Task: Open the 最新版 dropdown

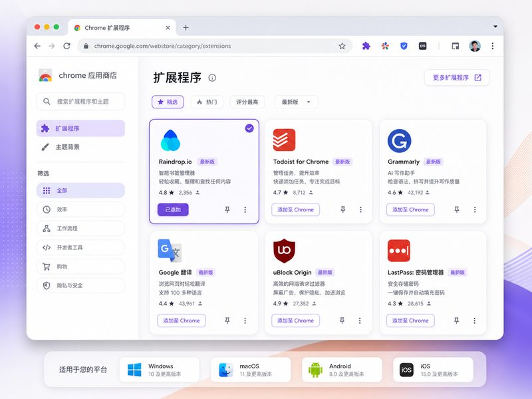Action: tap(296, 102)
